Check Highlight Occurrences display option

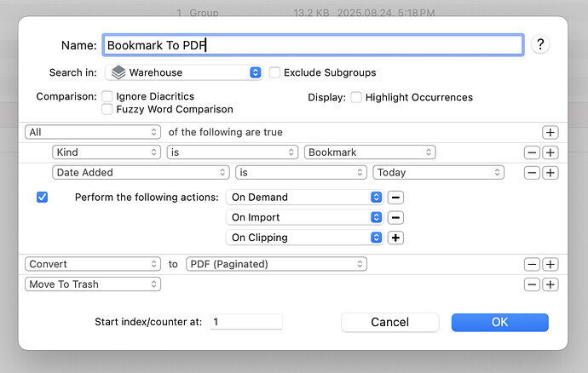pyautogui.click(x=356, y=97)
